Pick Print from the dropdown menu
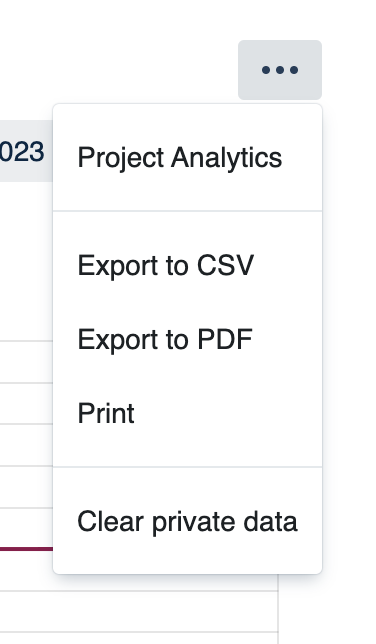This screenshot has width=376, height=644. tap(187, 413)
